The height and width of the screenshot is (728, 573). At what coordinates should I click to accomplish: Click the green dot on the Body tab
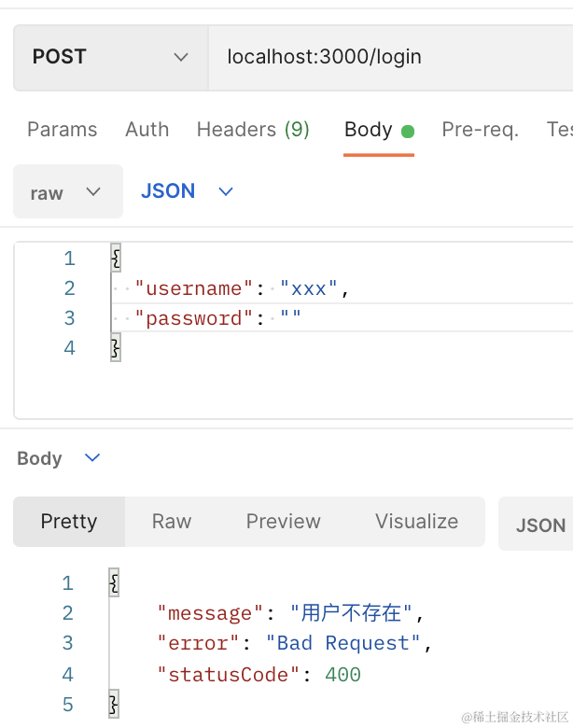[408, 132]
